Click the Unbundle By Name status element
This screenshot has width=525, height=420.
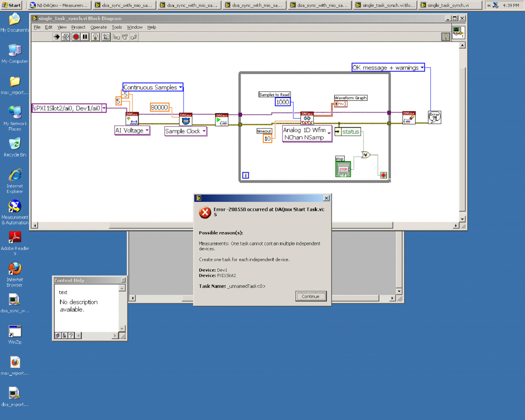[348, 132]
